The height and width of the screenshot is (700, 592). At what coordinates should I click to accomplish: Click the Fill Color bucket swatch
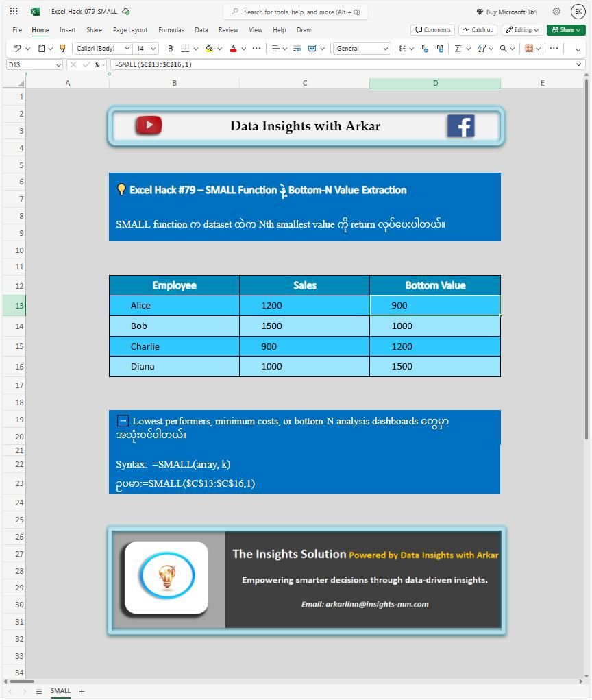click(x=209, y=48)
